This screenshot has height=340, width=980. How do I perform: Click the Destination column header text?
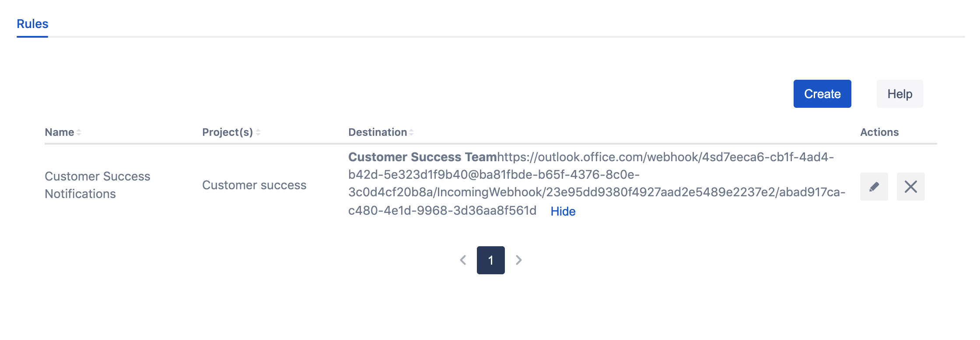(378, 132)
